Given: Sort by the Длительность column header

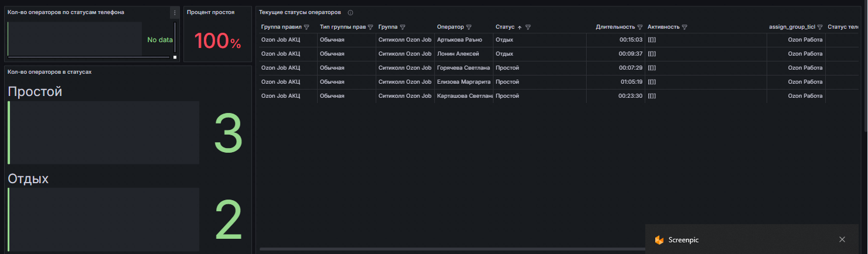Looking at the screenshot, I should (615, 27).
